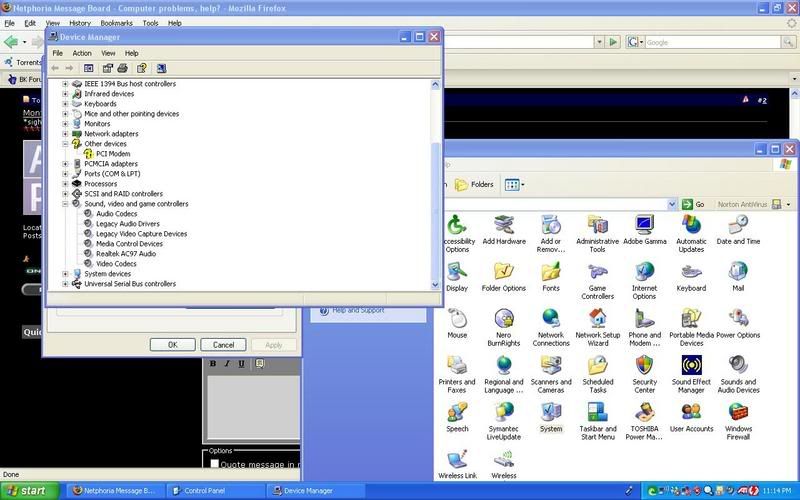Screen dimensions: 800x500
Task: Open Automatic Updates icon
Action: (x=691, y=234)
